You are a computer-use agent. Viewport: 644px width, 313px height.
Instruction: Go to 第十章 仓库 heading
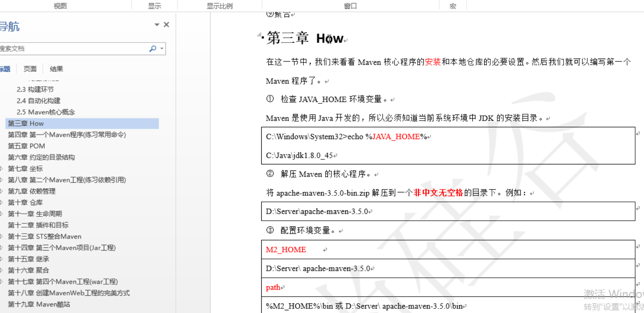(25, 202)
